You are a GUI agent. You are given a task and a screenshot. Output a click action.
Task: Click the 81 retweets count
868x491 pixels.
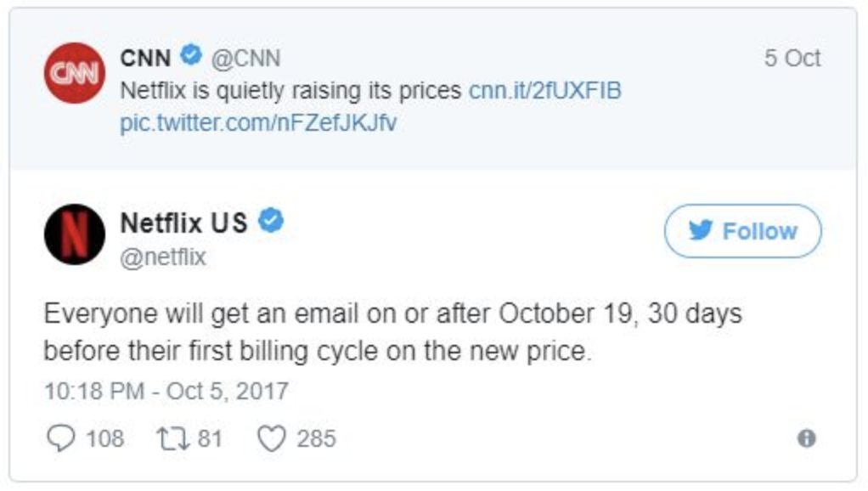(209, 438)
